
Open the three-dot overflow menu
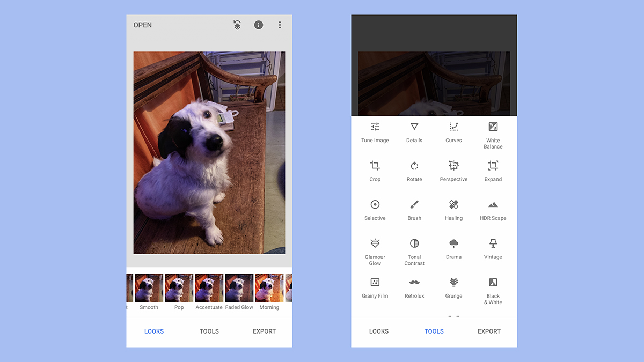280,25
